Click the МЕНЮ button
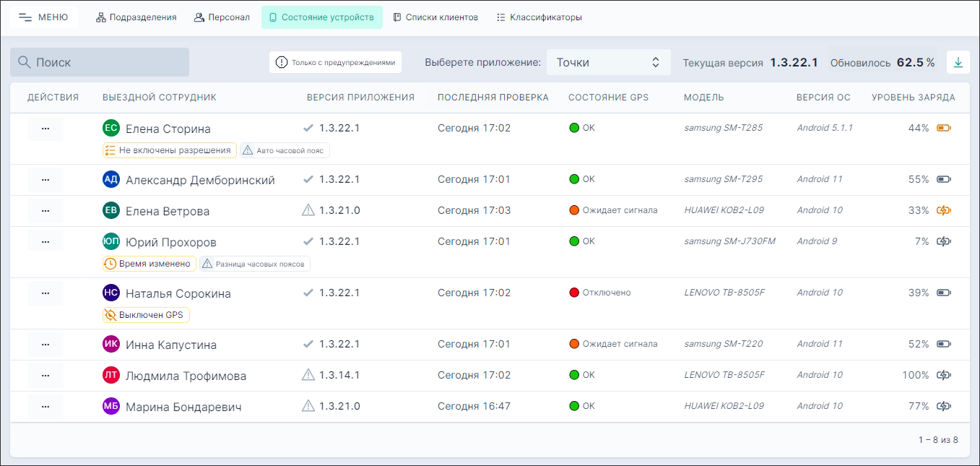This screenshot has width=980, height=466. (x=44, y=17)
